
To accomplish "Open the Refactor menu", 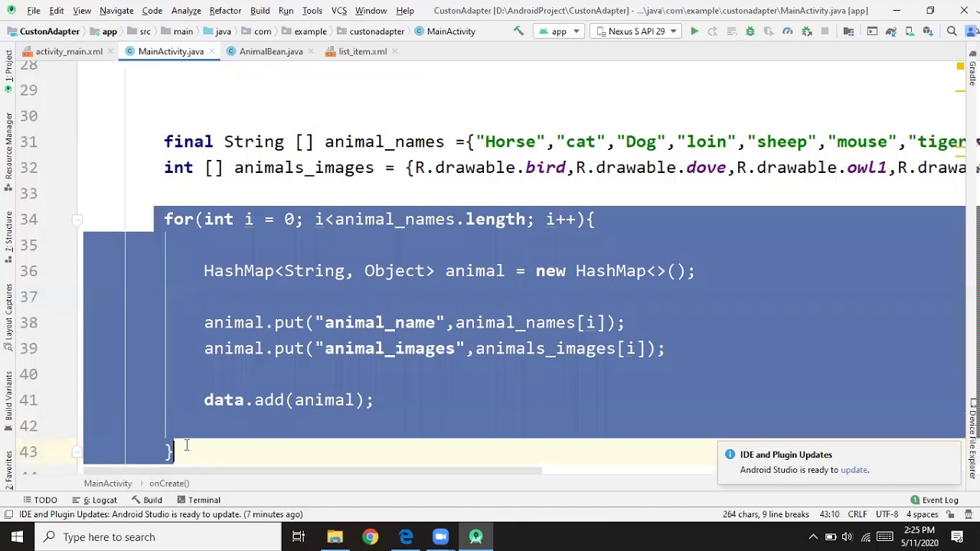I will pyautogui.click(x=225, y=11).
